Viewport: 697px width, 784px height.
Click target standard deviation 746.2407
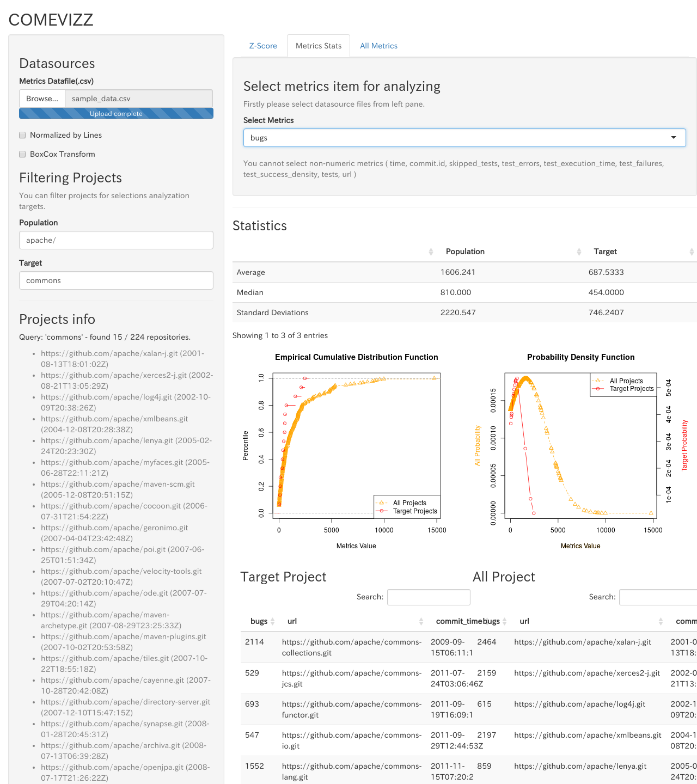click(606, 313)
